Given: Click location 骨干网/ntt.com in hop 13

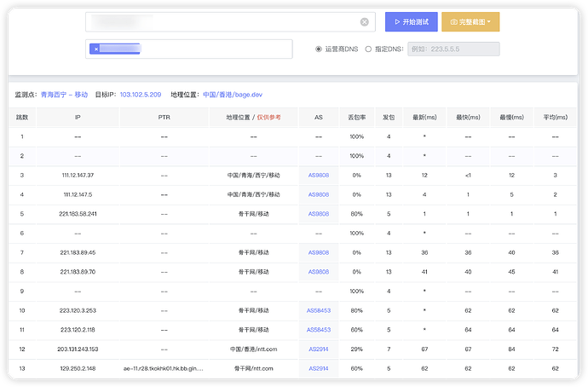Looking at the screenshot, I should coord(253,368).
